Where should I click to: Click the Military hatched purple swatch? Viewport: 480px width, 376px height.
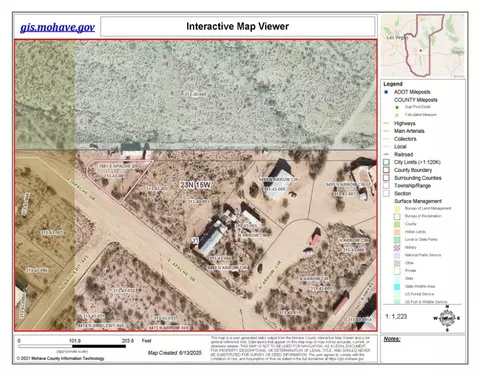397,247
